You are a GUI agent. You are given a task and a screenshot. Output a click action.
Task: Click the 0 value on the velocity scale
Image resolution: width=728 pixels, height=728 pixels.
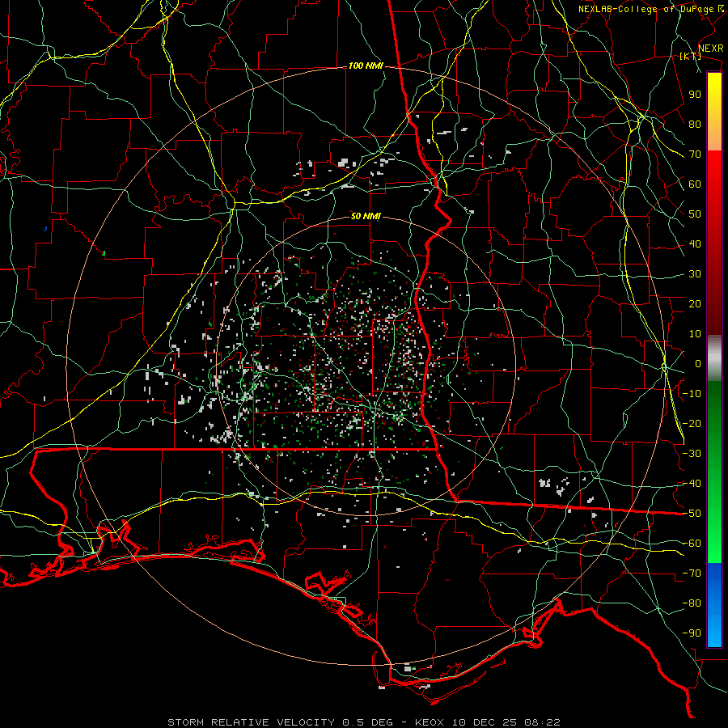pyautogui.click(x=698, y=363)
